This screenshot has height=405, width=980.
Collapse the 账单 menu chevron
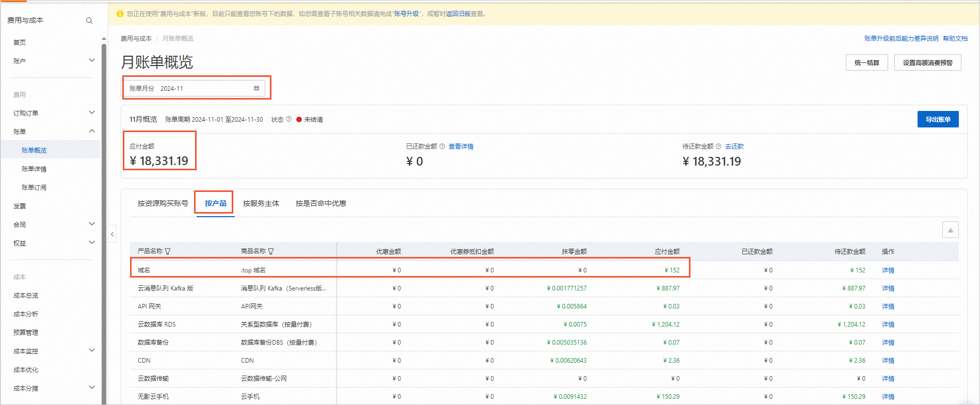(x=92, y=131)
